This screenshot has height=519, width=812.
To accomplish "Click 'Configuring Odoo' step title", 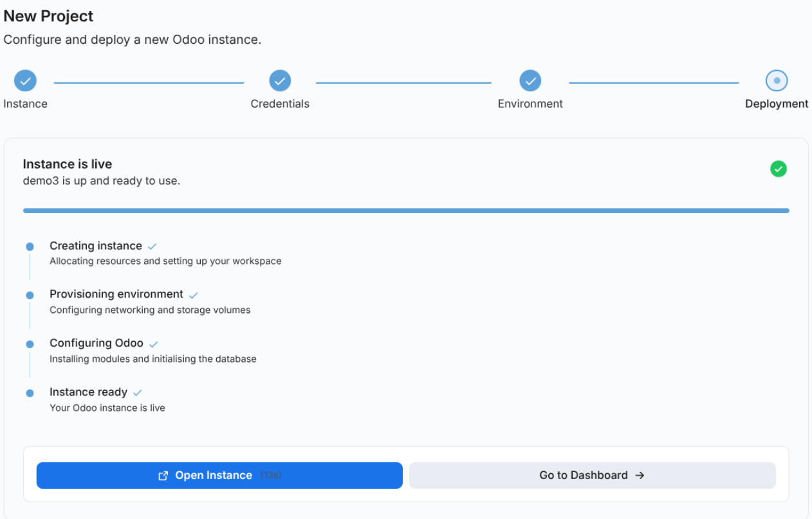I will click(x=97, y=343).
